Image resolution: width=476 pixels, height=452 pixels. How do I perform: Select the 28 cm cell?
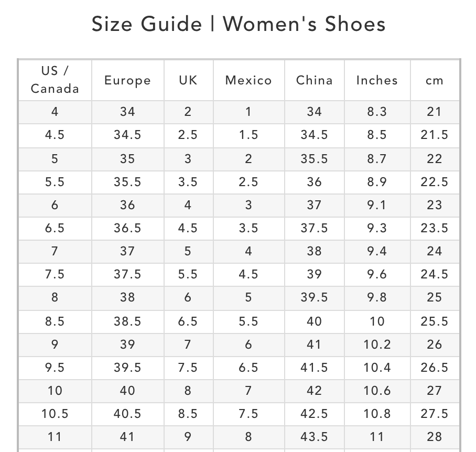(435, 436)
